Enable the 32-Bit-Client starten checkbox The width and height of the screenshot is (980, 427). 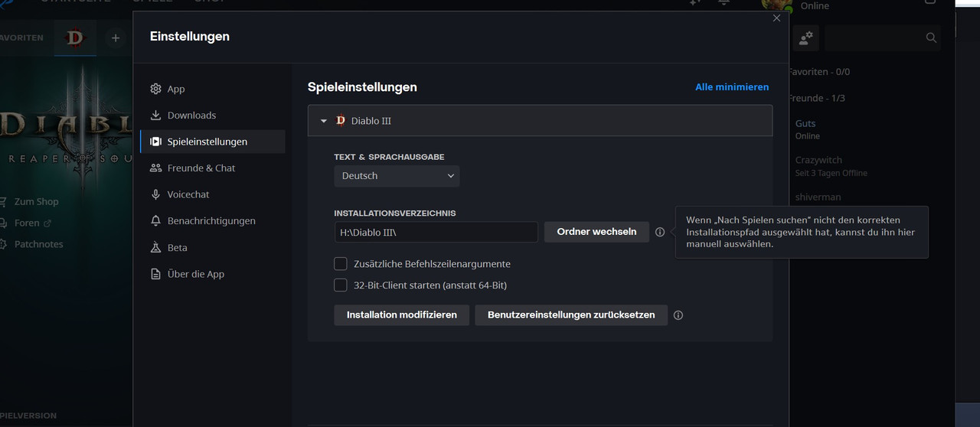tap(341, 285)
